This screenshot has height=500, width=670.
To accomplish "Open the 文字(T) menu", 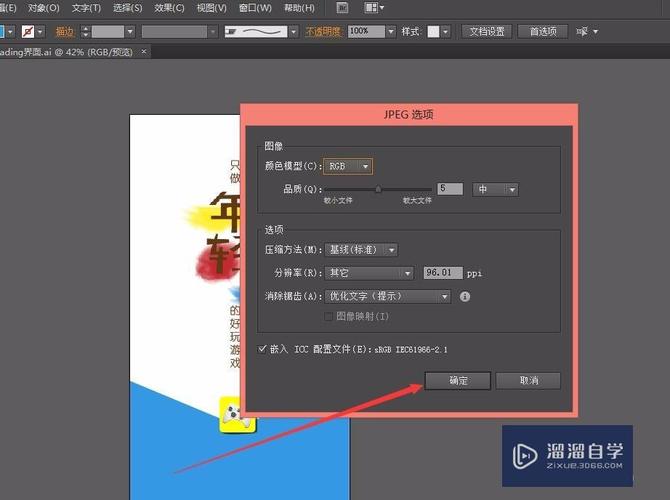I will (x=86, y=8).
